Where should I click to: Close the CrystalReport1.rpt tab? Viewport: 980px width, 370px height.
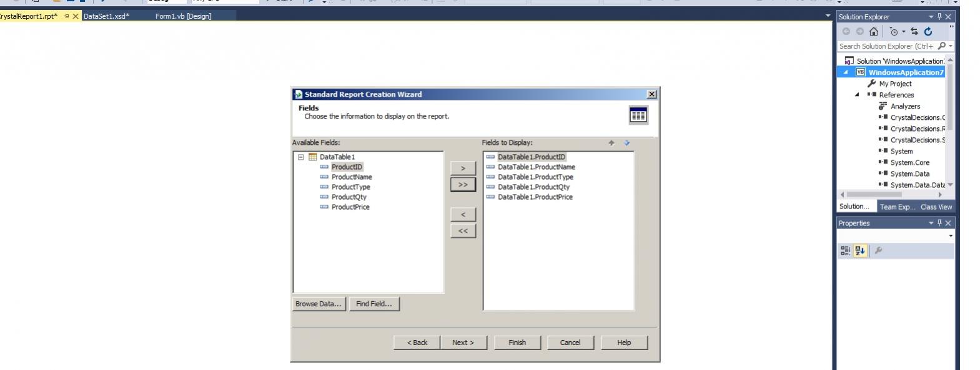[76, 16]
